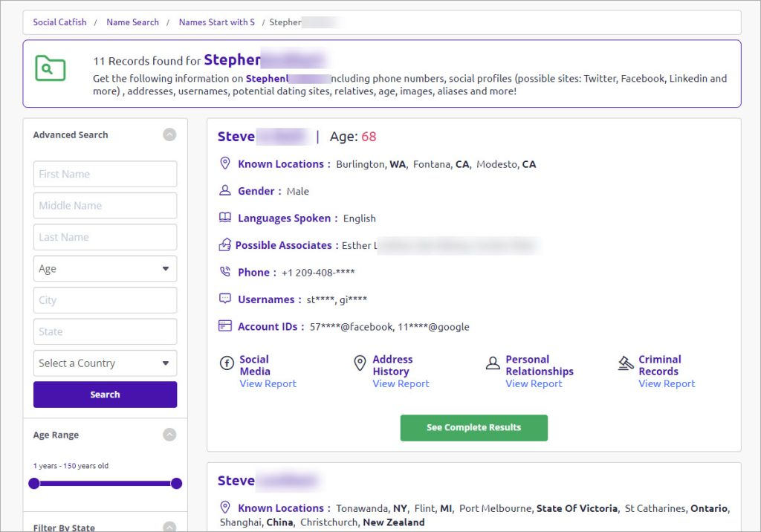Click the pin icon beside Address History

tap(360, 363)
